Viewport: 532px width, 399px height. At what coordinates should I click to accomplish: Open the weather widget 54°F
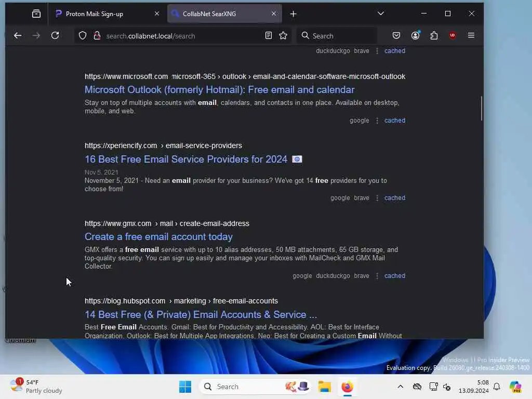36,387
